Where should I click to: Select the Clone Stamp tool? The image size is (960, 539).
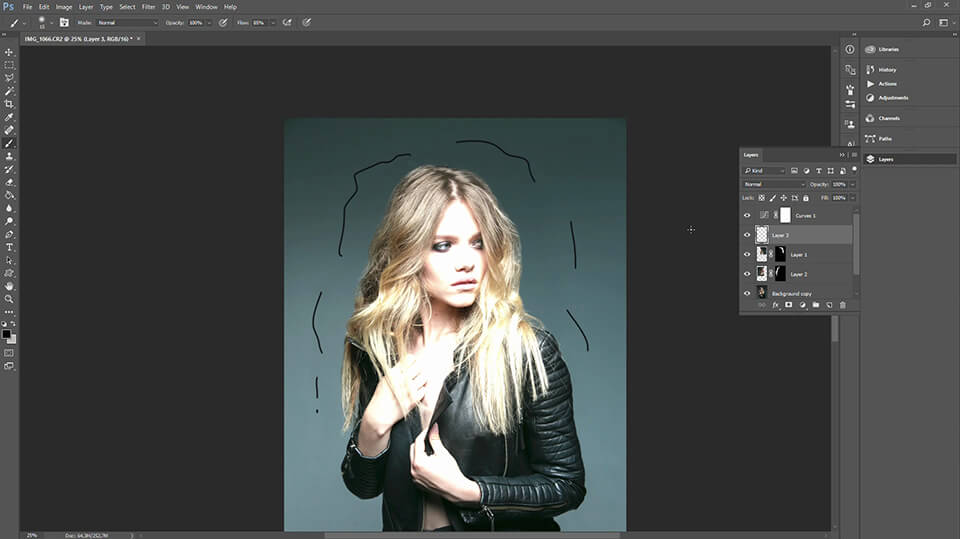[9, 156]
